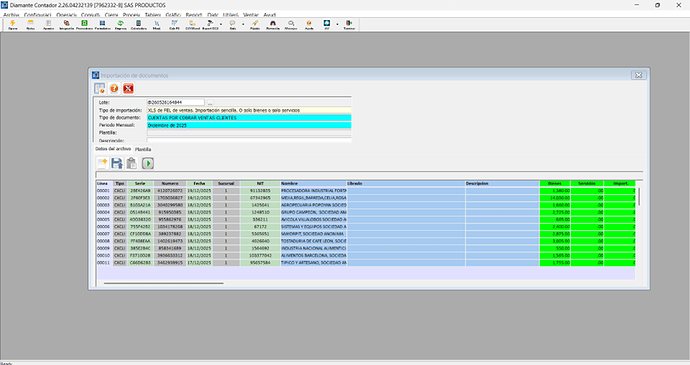Open the Configuración menu
Image resolution: width=690 pixels, height=365 pixels.
click(x=37, y=15)
